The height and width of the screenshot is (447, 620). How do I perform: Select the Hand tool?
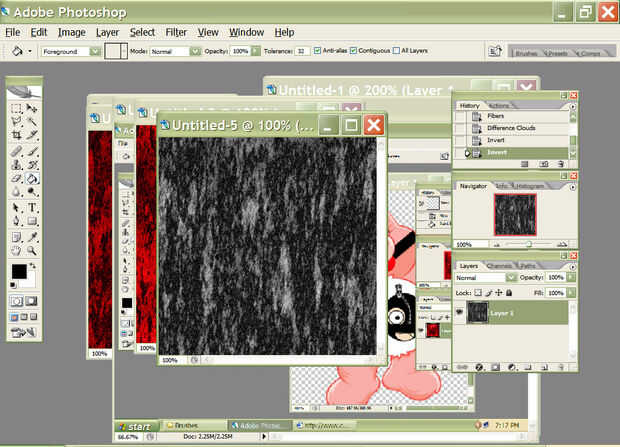click(17, 250)
